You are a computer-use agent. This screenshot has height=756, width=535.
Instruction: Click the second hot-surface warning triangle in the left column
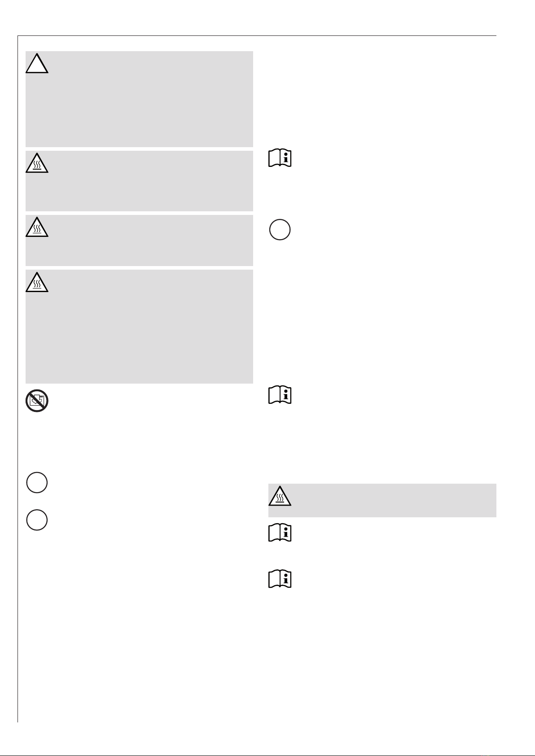click(x=37, y=227)
